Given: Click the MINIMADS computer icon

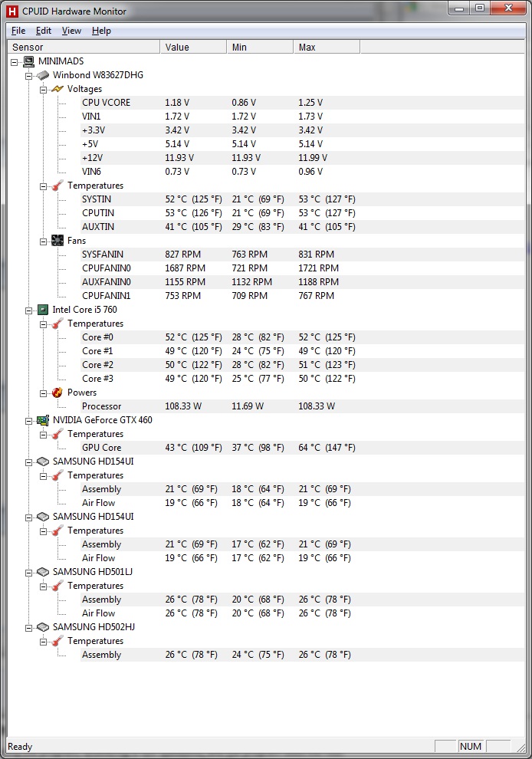Looking at the screenshot, I should point(29,61).
